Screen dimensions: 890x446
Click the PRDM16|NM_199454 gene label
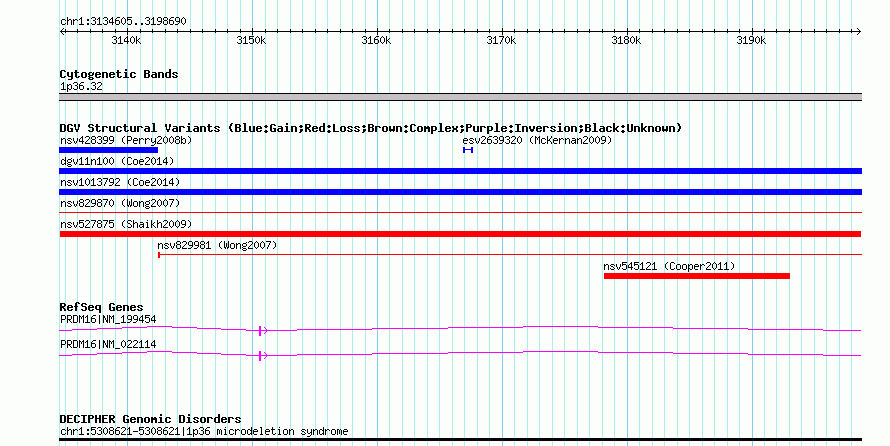pos(108,319)
